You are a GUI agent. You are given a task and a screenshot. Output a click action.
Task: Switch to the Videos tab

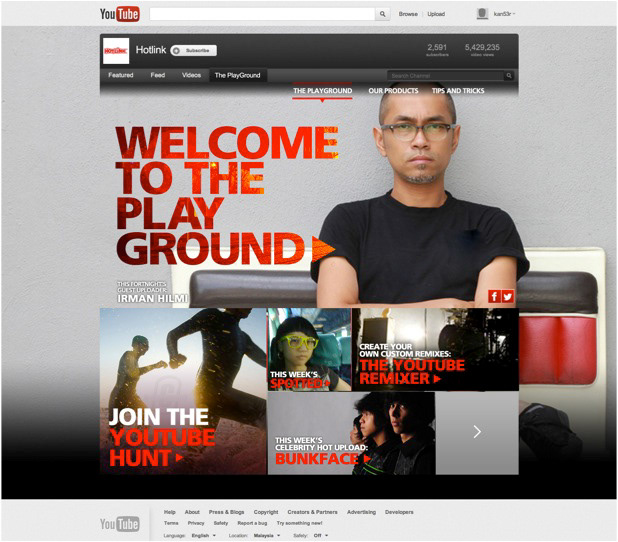pos(191,75)
